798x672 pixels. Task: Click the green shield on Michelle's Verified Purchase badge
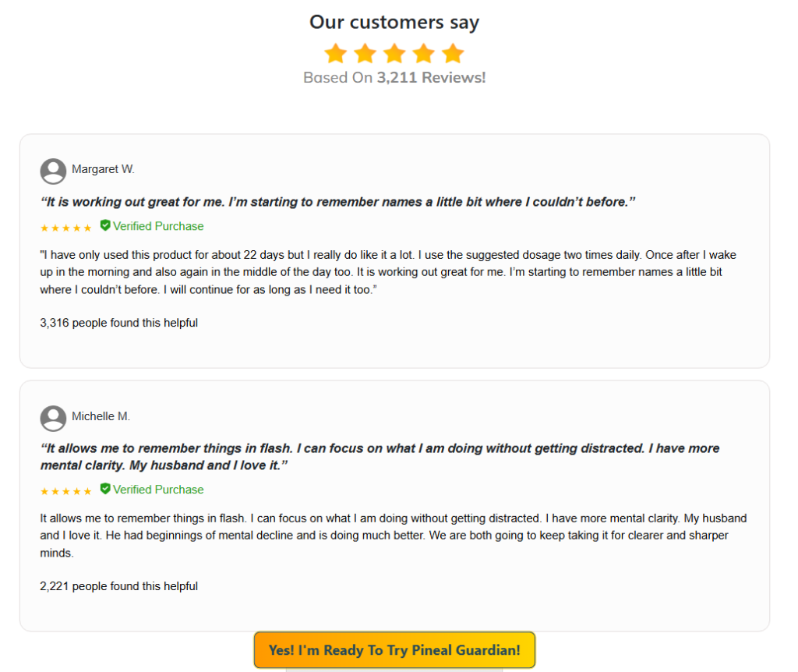coord(104,489)
